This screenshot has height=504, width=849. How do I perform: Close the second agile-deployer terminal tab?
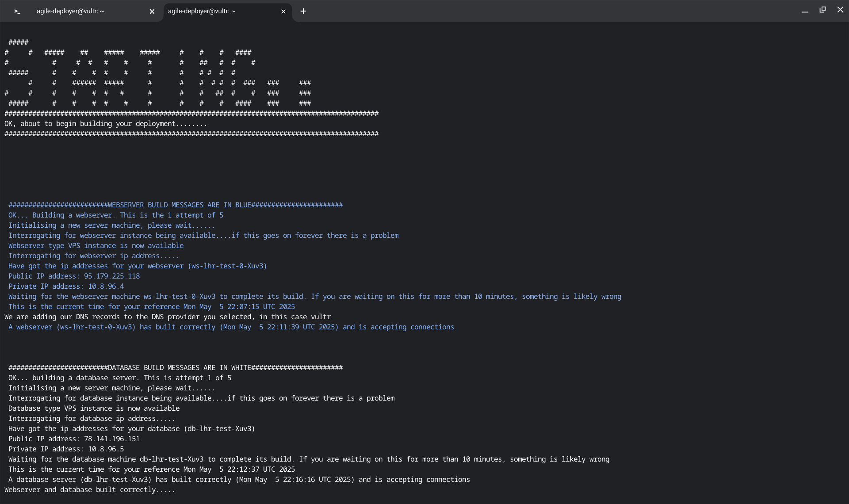(x=283, y=11)
